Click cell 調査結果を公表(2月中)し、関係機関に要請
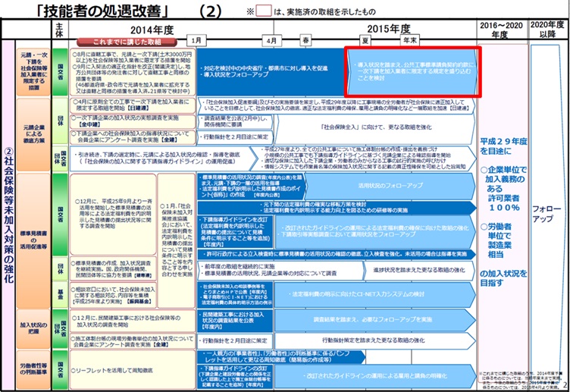Screen dimensions: 570x392 (x=235, y=121)
